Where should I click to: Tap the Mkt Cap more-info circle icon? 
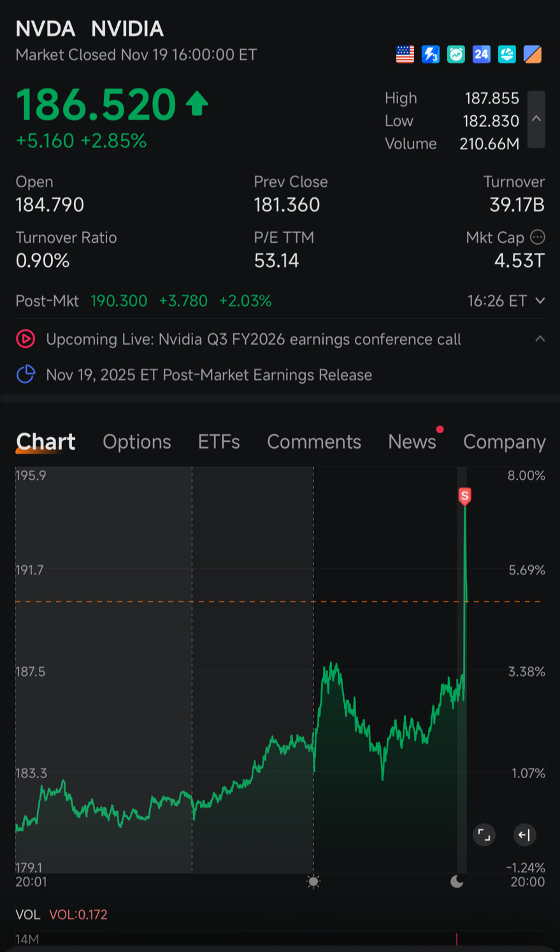538,237
